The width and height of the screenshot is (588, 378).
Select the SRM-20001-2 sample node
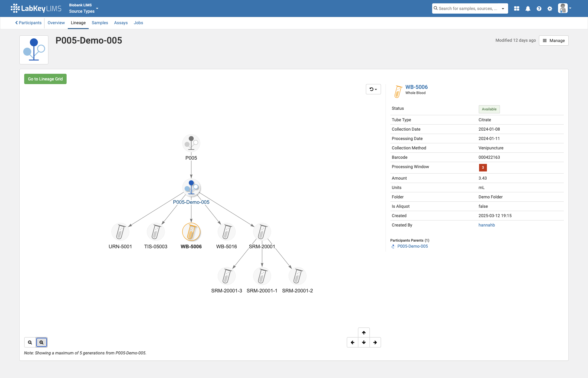click(297, 276)
